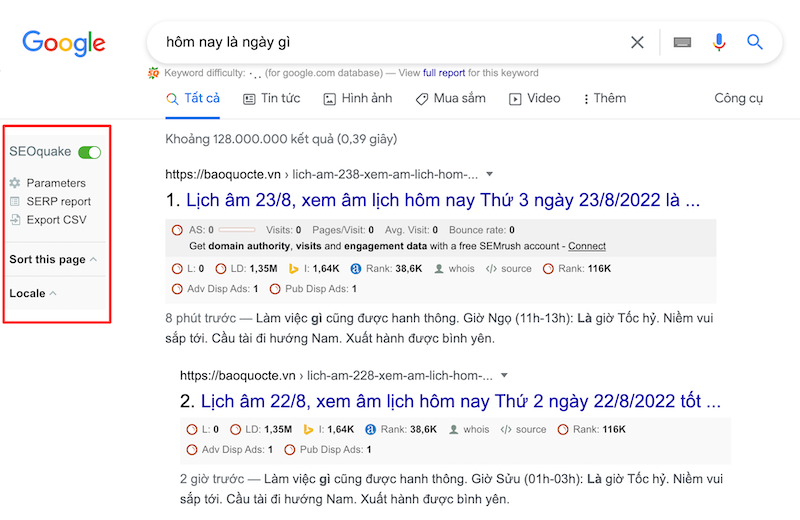Start voice search with microphone icon
This screenshot has height=520, width=800.
point(719,42)
